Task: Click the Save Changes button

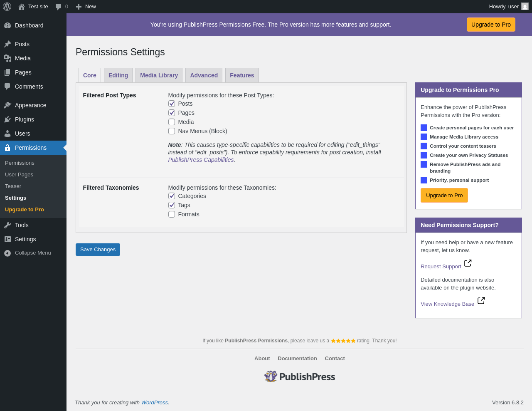Action: 98,250
